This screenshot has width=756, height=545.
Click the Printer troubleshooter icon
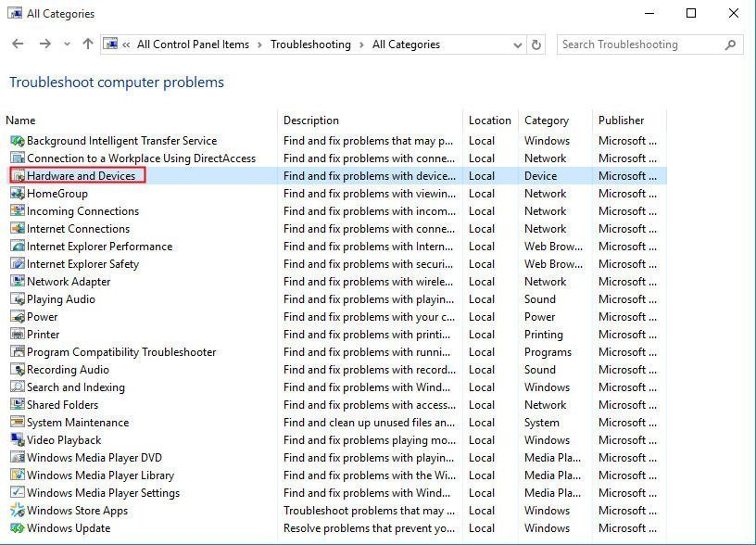pyautogui.click(x=18, y=335)
